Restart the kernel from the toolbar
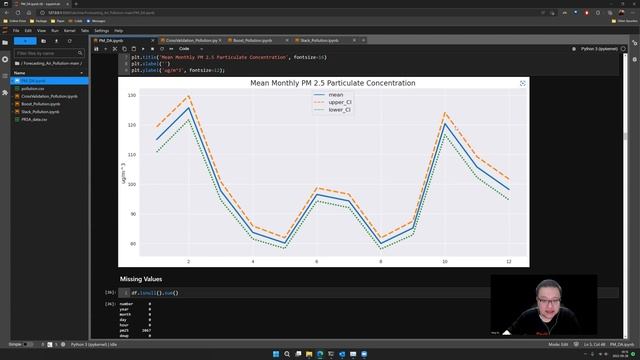 (162, 49)
